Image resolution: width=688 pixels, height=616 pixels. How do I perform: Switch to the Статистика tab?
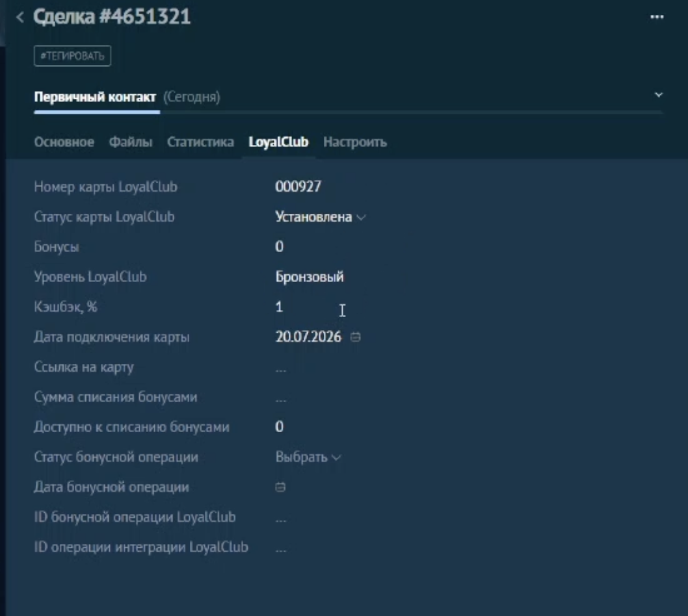[200, 142]
